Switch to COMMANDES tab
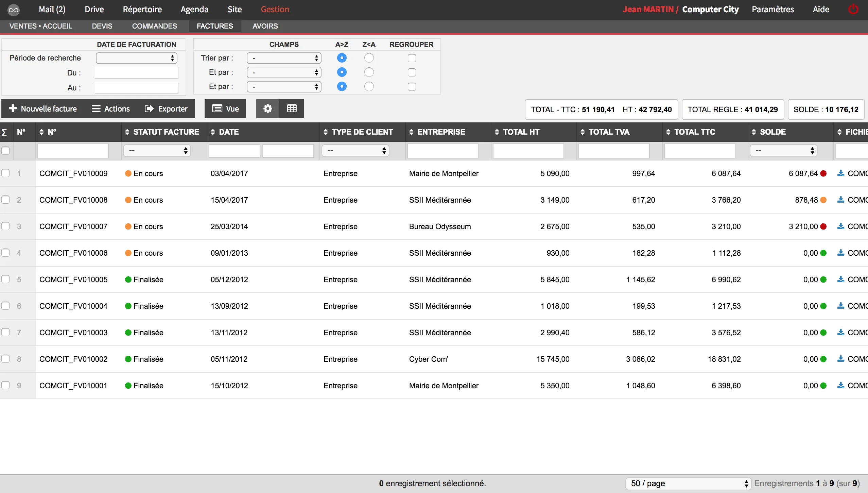 tap(155, 26)
